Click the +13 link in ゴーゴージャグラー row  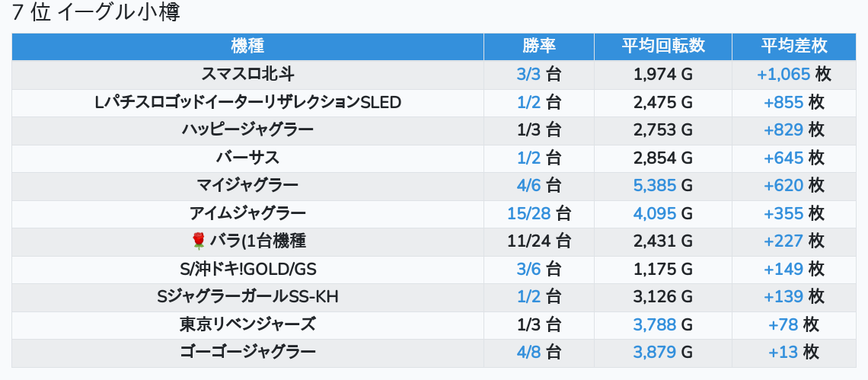point(783,352)
